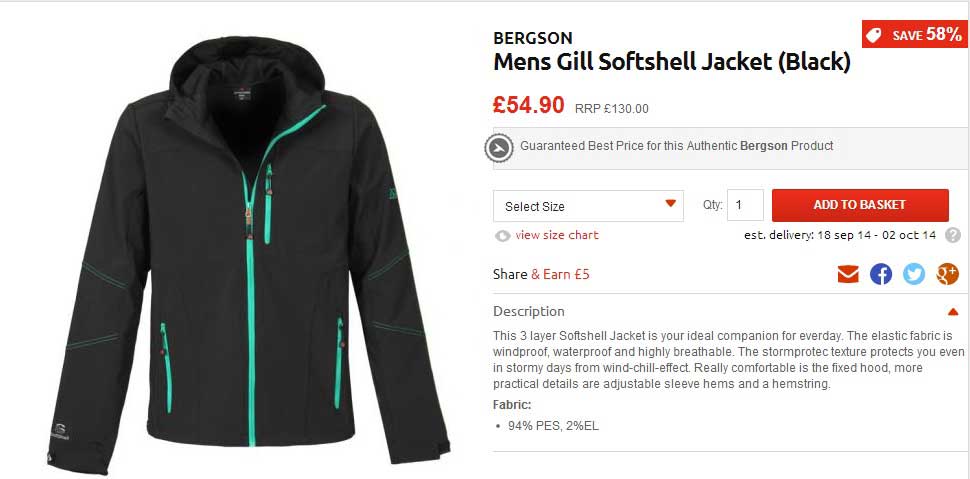Click the eye icon beside size chart
Viewport: 970px width, 479px height.
[x=502, y=236]
